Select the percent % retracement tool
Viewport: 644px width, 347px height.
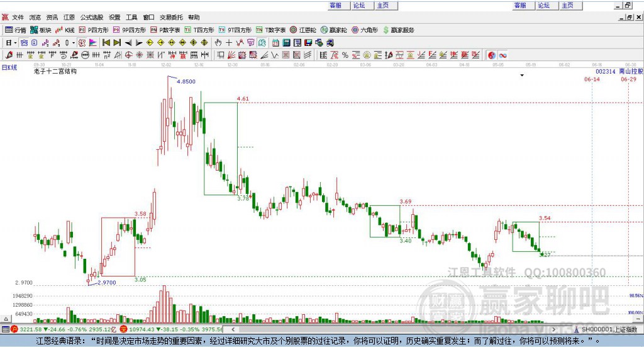[345, 55]
